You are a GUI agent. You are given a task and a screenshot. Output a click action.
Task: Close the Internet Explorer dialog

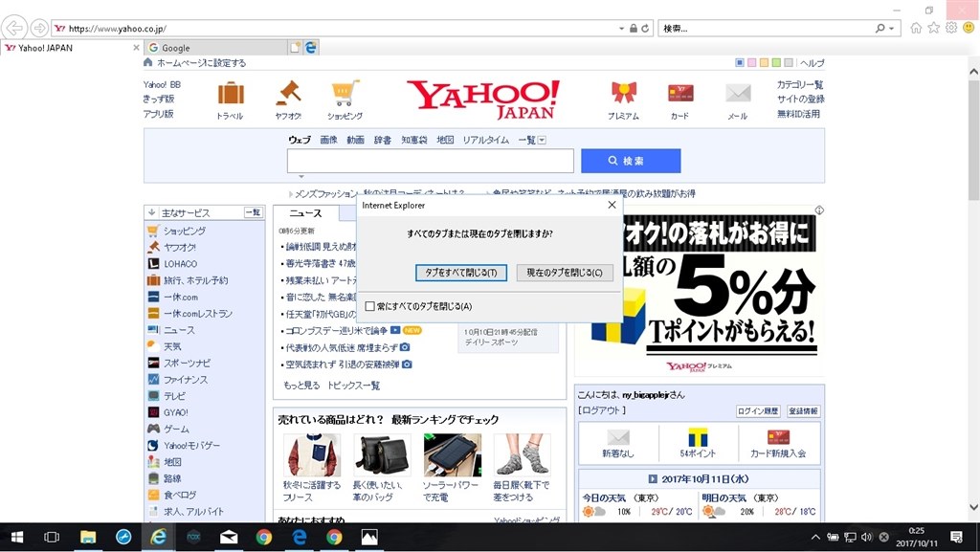pos(612,205)
